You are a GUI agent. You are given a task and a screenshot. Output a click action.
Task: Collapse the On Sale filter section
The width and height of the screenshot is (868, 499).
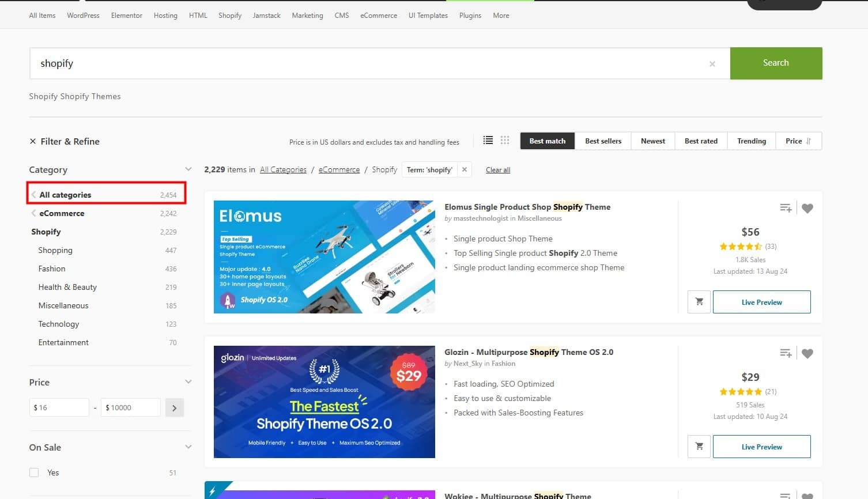[x=188, y=447]
